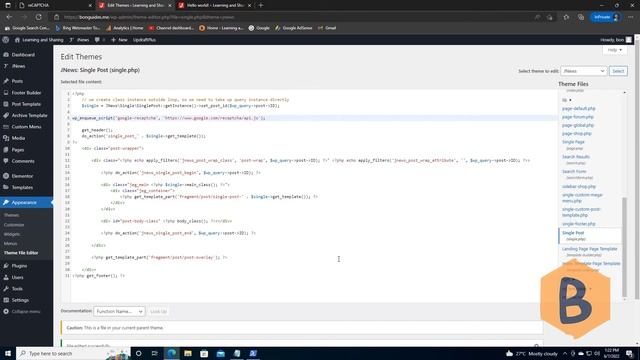Viewport: 640px width, 360px height.
Task: Open File Explorer from taskbar
Action: tap(188, 353)
